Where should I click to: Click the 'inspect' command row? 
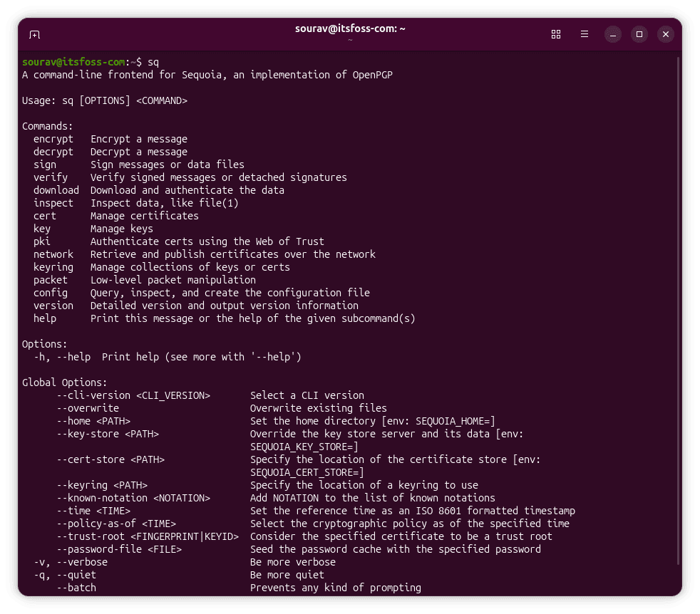pyautogui.click(x=136, y=204)
